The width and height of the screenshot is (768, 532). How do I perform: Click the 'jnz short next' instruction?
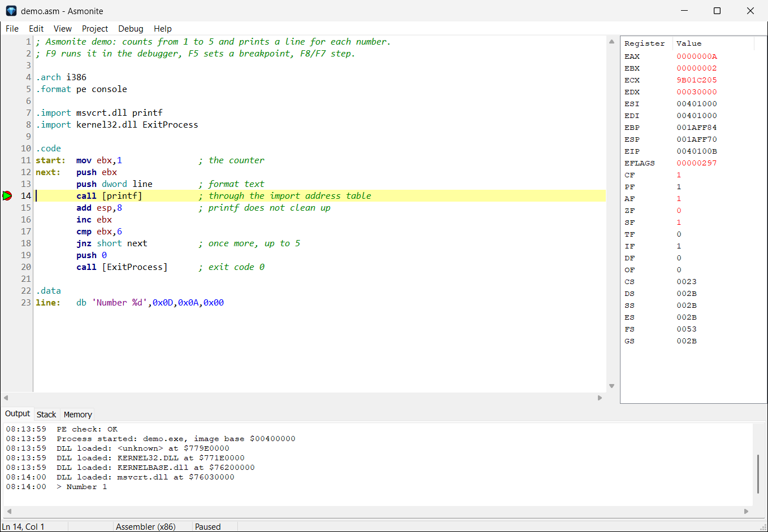(x=112, y=243)
